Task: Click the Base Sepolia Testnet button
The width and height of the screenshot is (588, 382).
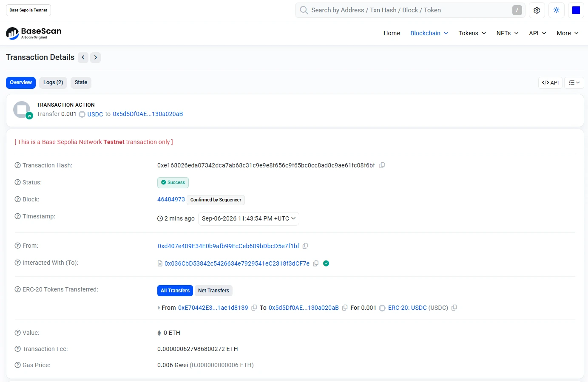Action: tap(28, 10)
